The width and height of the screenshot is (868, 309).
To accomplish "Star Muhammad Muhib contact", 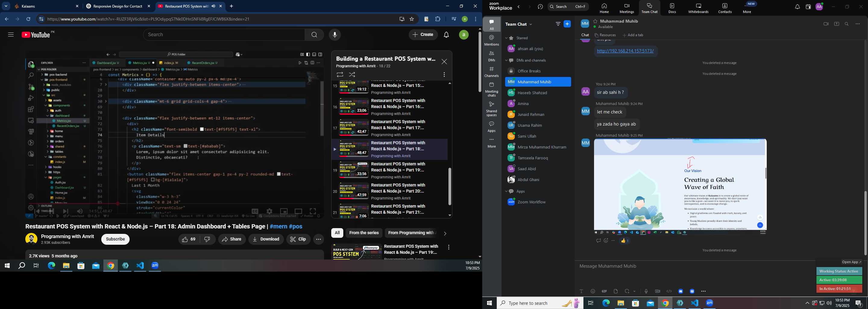I will point(596,21).
